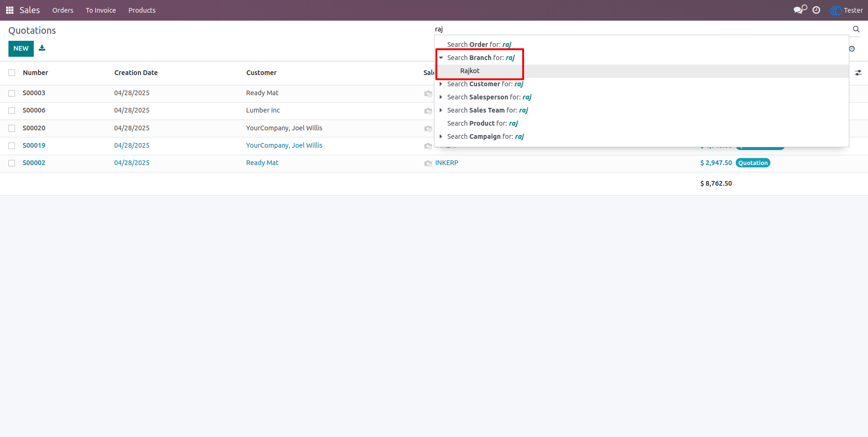This screenshot has width=868, height=437.
Task: Select the checkbox for order S00020
Action: (x=12, y=128)
